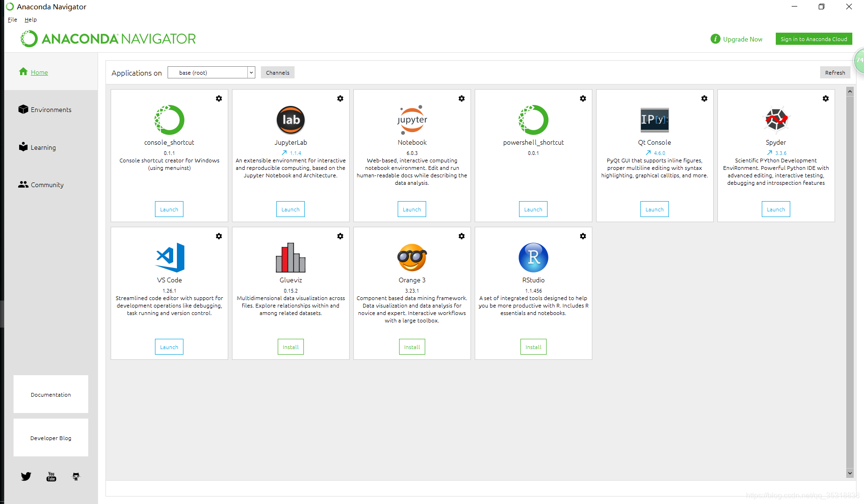Click the scrollbar up arrow
This screenshot has height=504, width=864.
850,91
